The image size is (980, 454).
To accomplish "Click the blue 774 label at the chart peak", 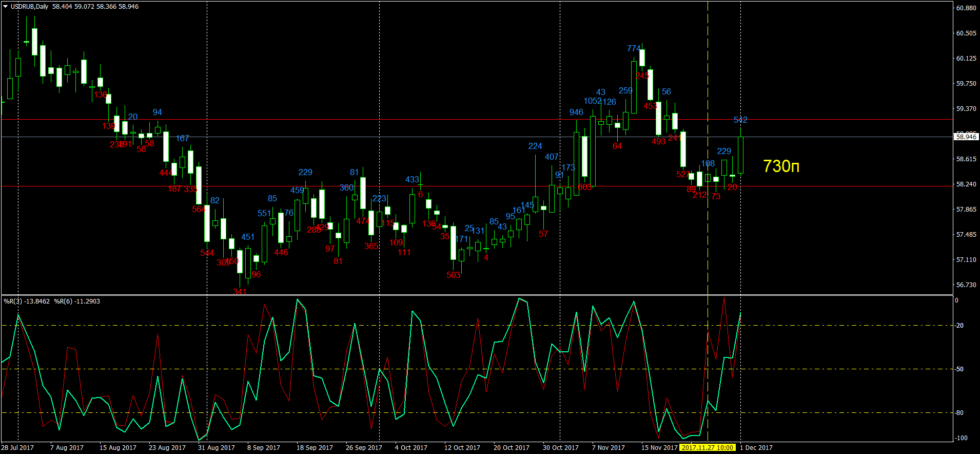I will 634,48.
